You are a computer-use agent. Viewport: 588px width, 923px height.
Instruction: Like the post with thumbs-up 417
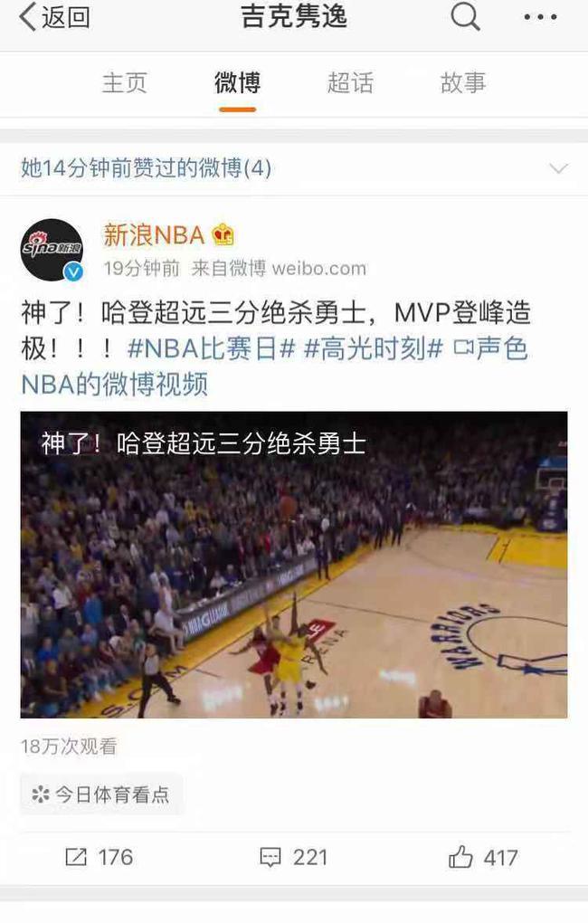(x=460, y=856)
